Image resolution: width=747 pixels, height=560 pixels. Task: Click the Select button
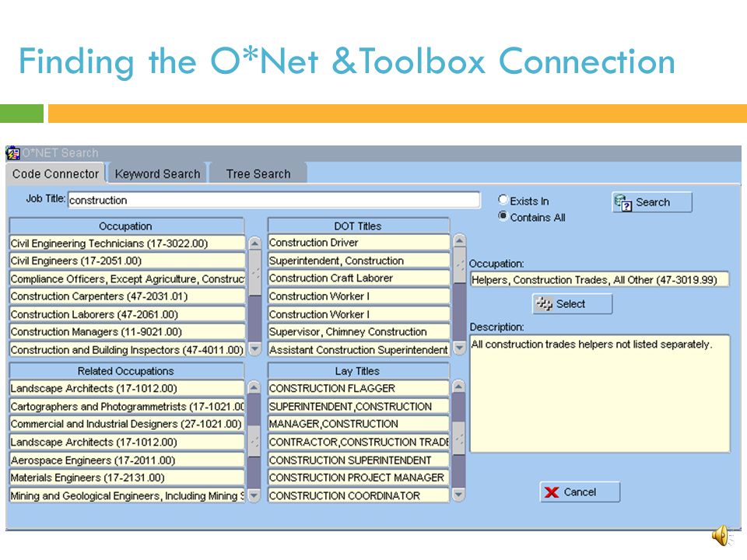[572, 304]
